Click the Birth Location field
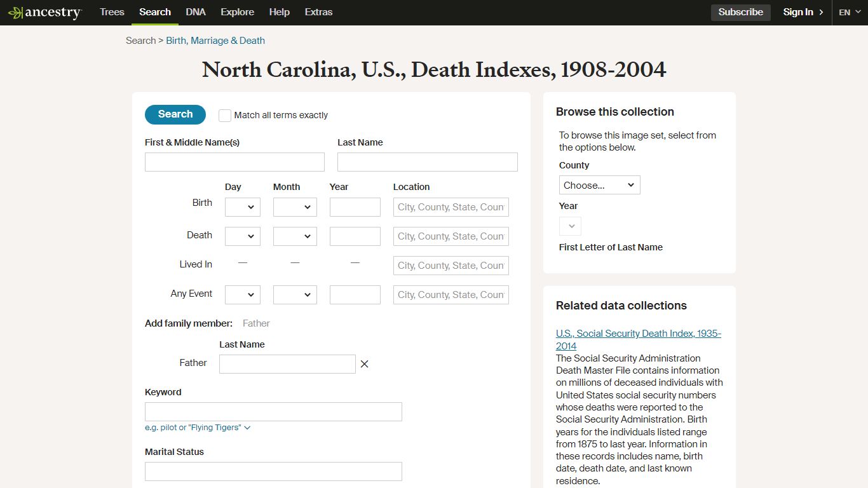 pyautogui.click(x=451, y=207)
